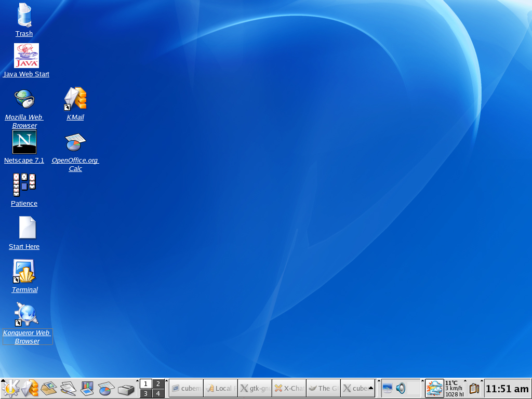
Task: Click the monitor icon in the system tray
Action: click(x=387, y=388)
